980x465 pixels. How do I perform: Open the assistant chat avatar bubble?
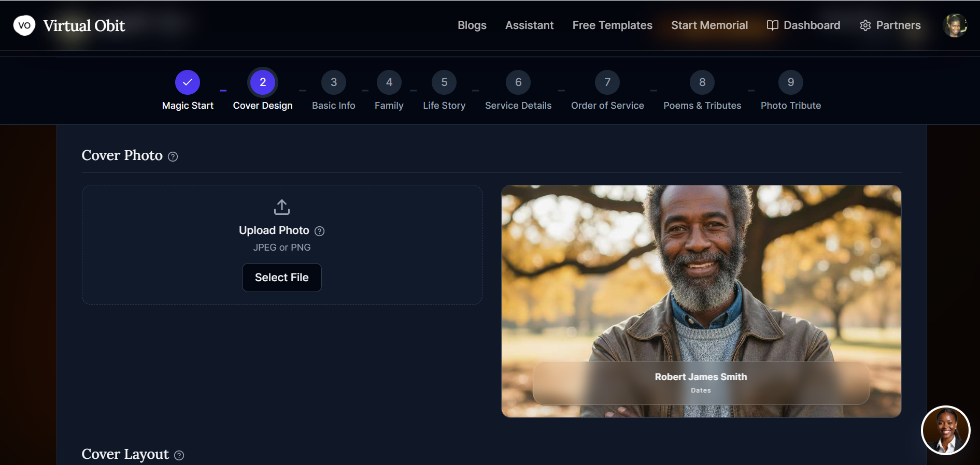pos(946,430)
